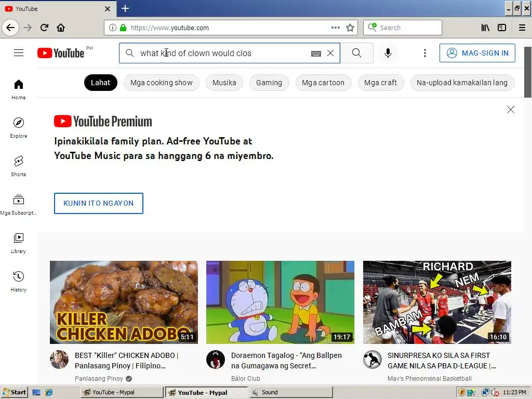Open Shorts in sidebar
This screenshot has height=399, width=532.
tap(19, 166)
